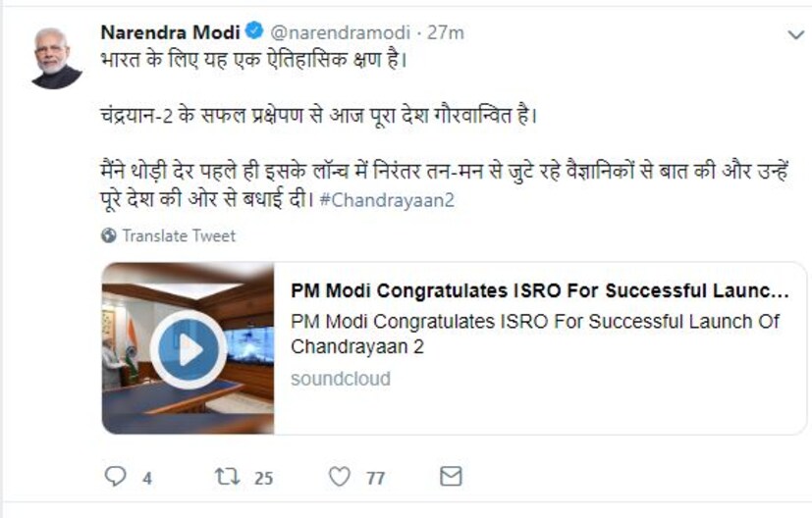Open the Narendra Modi display name

click(170, 32)
